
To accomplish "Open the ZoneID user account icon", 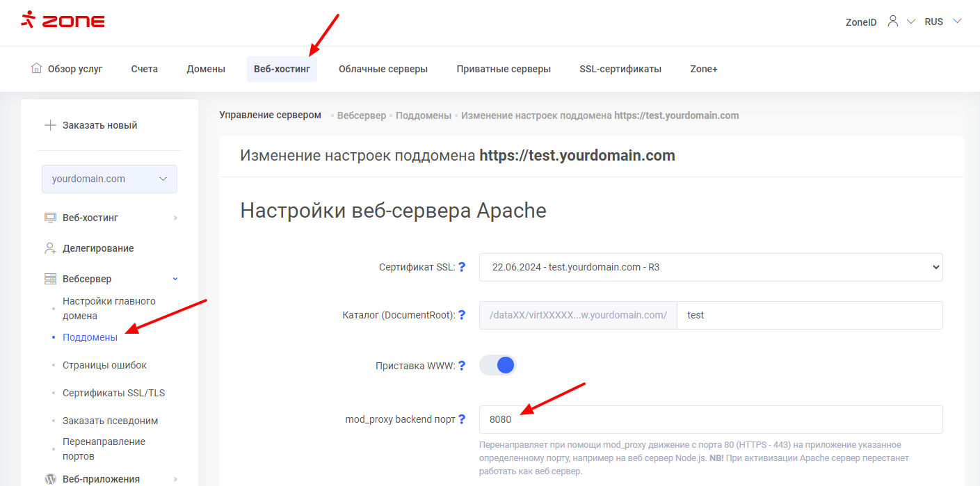I will (892, 22).
